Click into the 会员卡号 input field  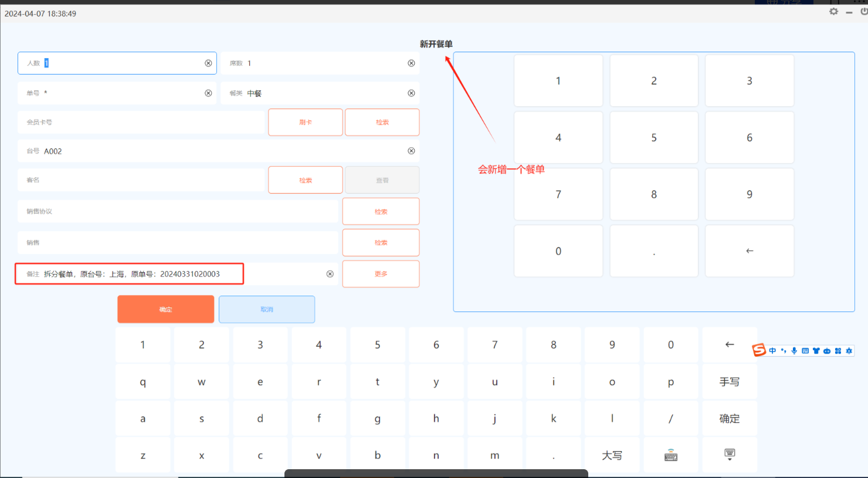click(x=141, y=122)
